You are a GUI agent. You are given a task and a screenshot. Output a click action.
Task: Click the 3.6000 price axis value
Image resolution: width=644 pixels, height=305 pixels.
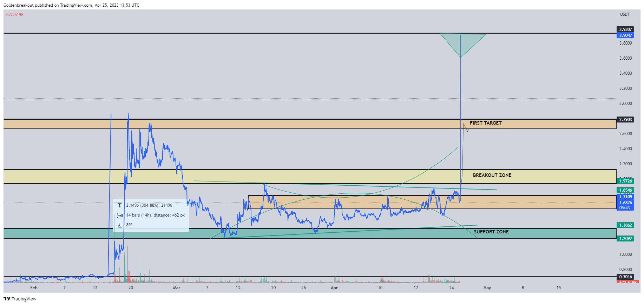point(625,58)
